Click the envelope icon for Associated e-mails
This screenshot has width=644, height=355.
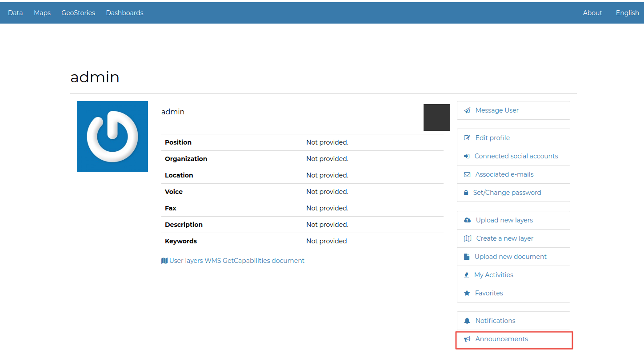point(467,174)
